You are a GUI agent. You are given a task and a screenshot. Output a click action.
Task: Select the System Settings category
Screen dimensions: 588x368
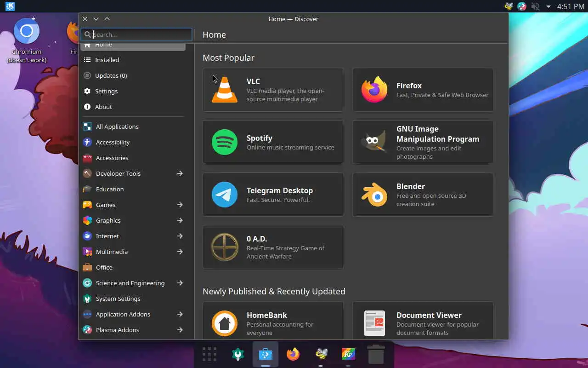pos(133,299)
